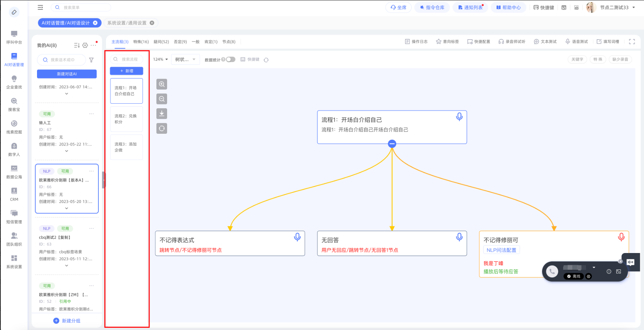Open settings gear in 我的AI panel header
This screenshot has height=330, width=644.
(85, 45)
